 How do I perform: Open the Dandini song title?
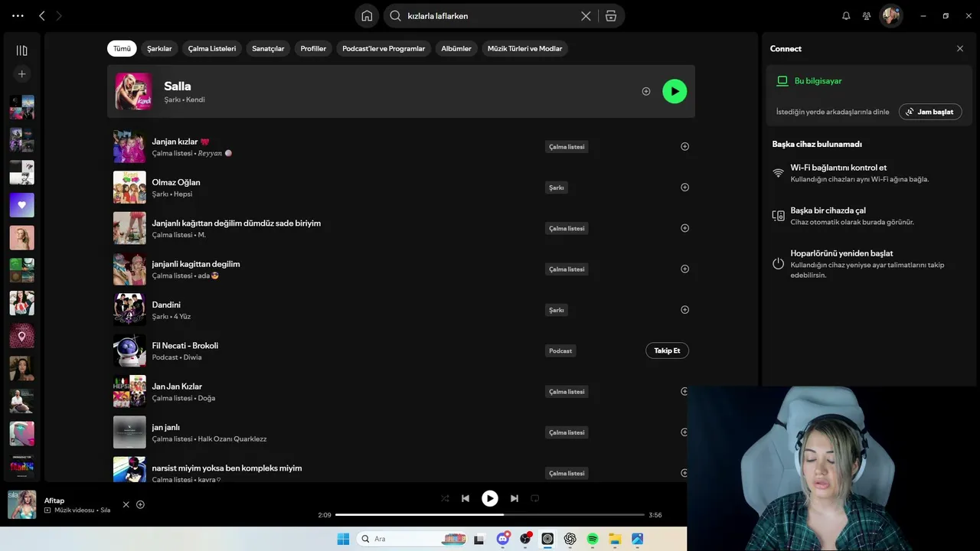pos(166,305)
